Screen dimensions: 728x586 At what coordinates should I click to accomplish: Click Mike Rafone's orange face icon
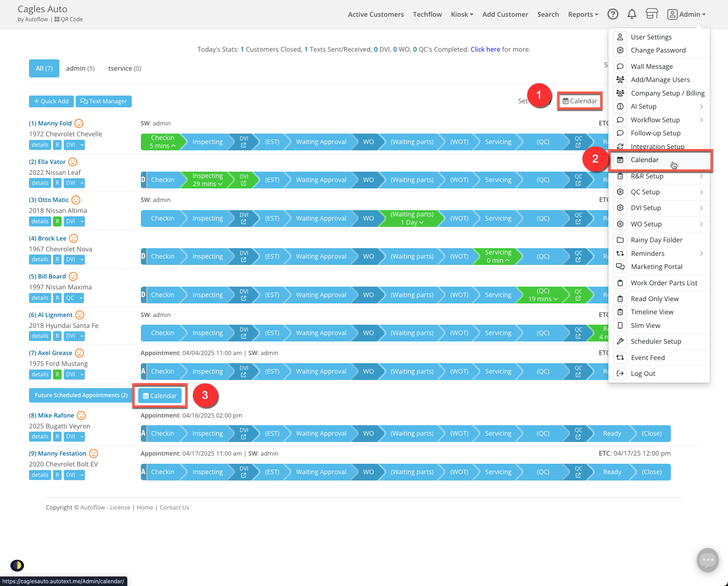tap(81, 415)
